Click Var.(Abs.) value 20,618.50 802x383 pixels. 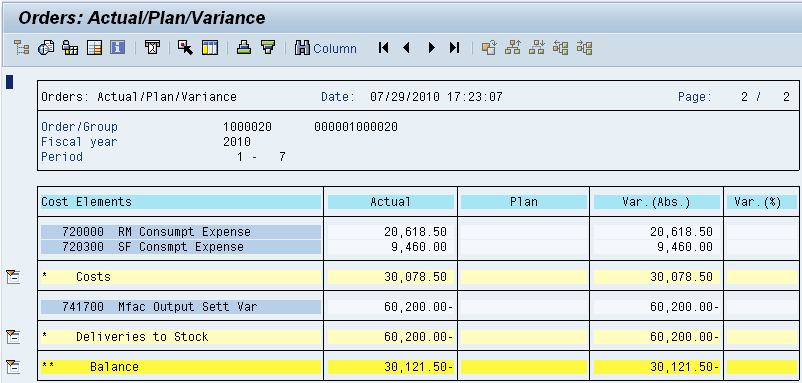pyautogui.click(x=681, y=232)
